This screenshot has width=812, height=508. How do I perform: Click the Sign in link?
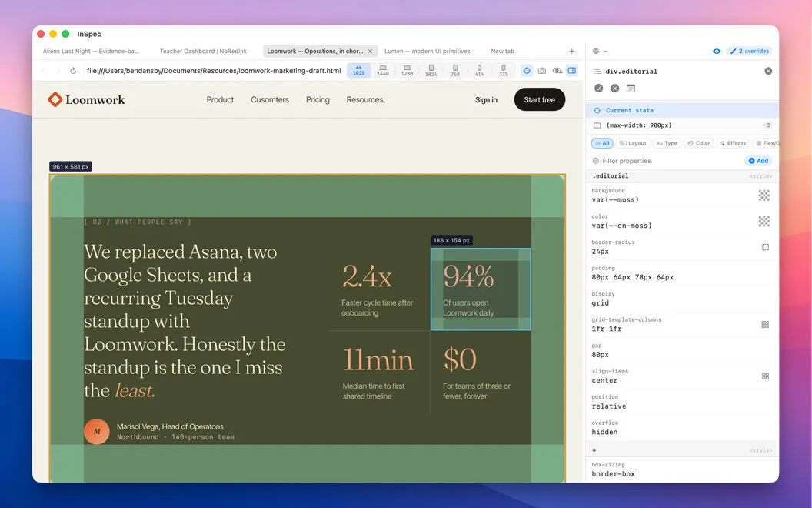click(486, 99)
